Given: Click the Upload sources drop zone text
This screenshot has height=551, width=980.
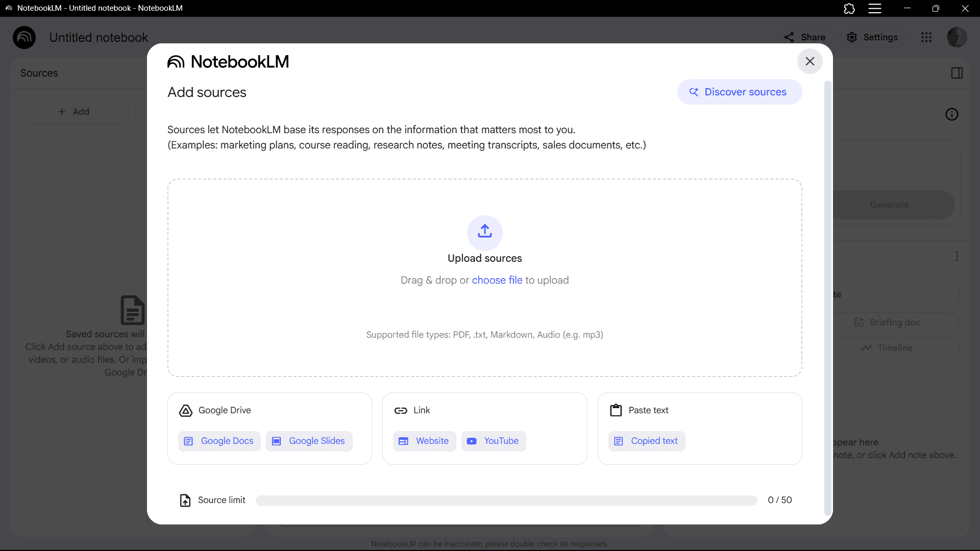Looking at the screenshot, I should (x=484, y=258).
